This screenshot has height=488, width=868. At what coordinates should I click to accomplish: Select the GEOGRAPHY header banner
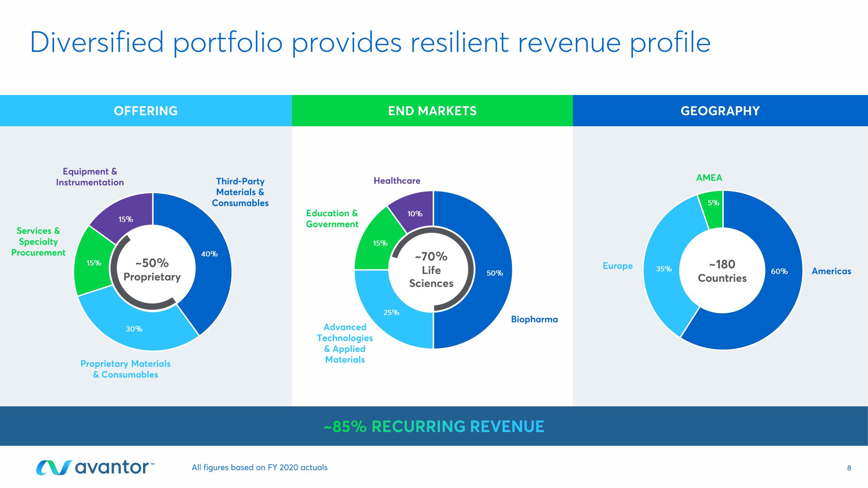click(x=721, y=111)
